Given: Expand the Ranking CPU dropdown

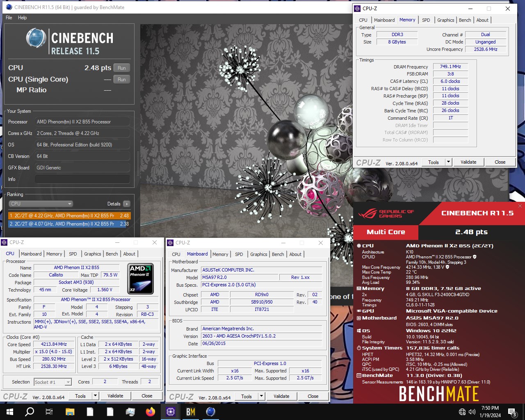Looking at the screenshot, I should click(x=41, y=204).
